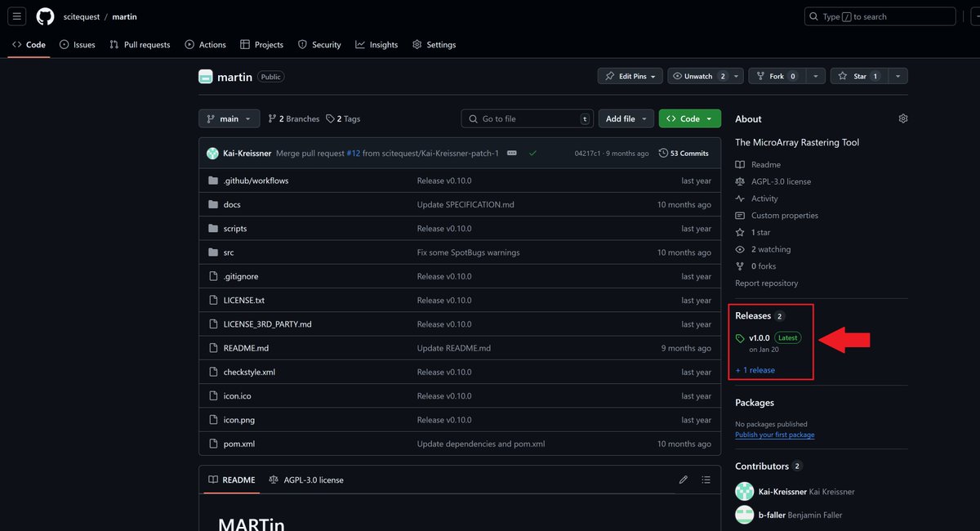Open the main branch dropdown
The width and height of the screenshot is (980, 531).
[x=229, y=118]
